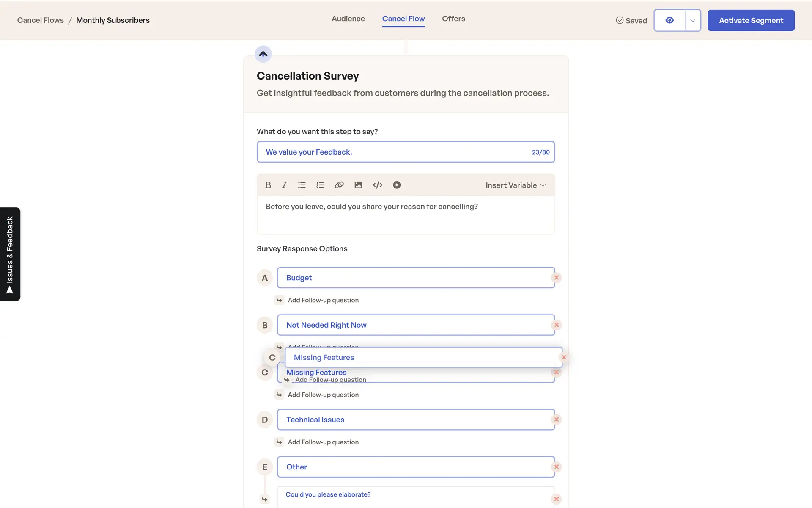Click the Activate Segment button
Viewport: 812px width, 508px height.
751,20
